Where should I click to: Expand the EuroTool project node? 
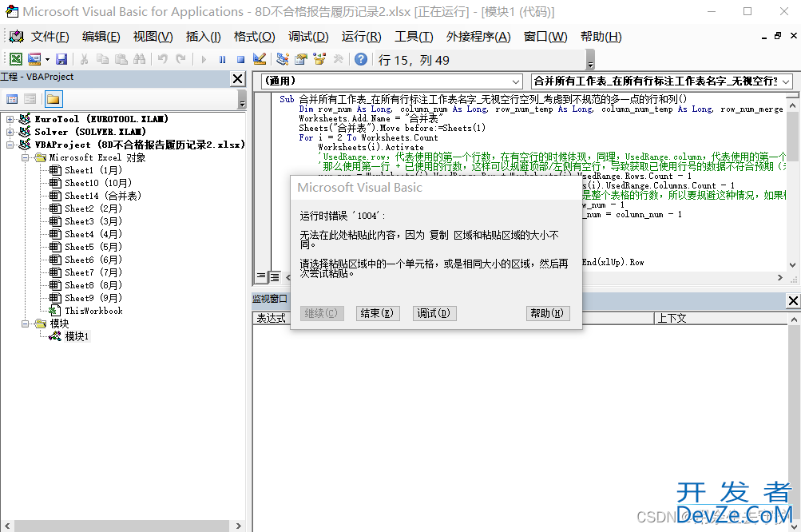point(10,119)
